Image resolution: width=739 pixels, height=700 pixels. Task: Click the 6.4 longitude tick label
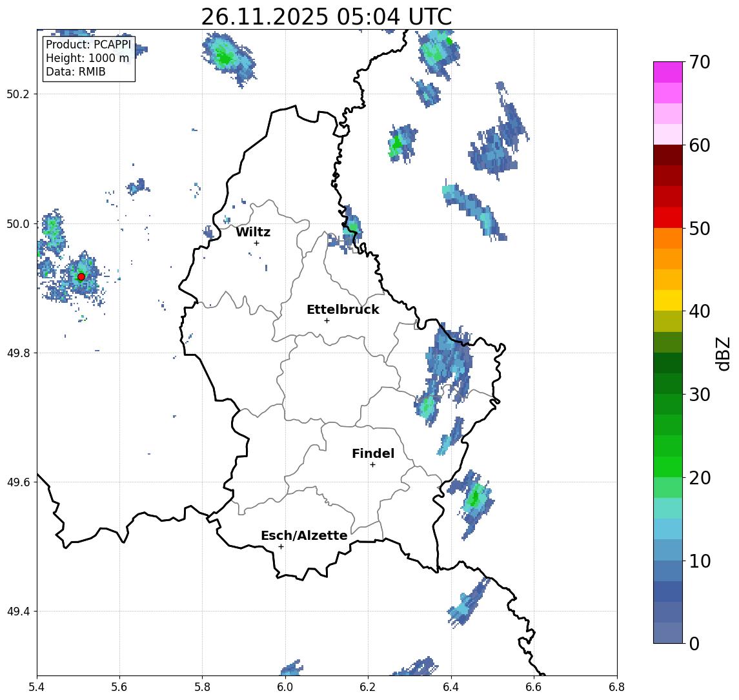(x=451, y=687)
